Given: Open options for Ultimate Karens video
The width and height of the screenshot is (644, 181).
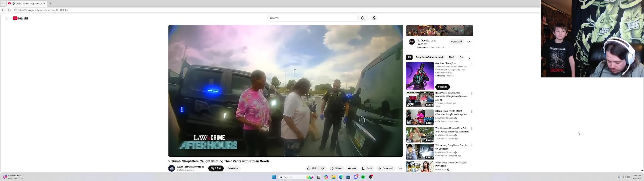Looking at the screenshot, I should [472, 129].
